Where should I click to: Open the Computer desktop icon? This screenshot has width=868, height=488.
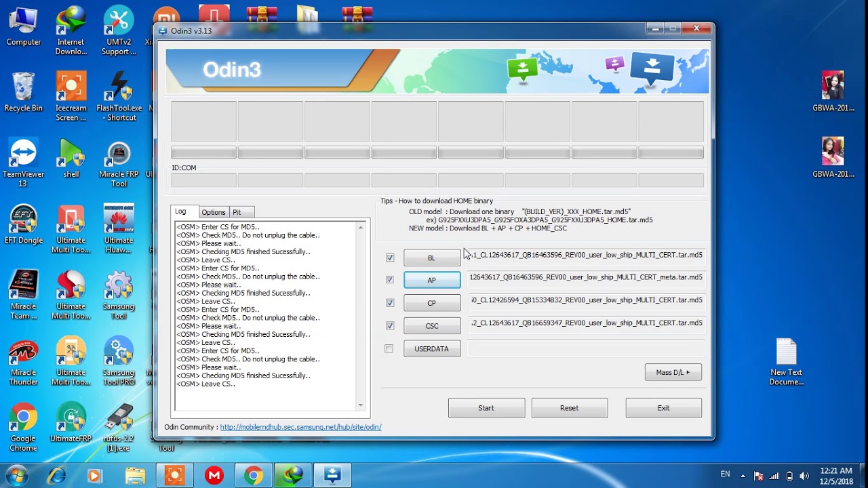pos(23,27)
